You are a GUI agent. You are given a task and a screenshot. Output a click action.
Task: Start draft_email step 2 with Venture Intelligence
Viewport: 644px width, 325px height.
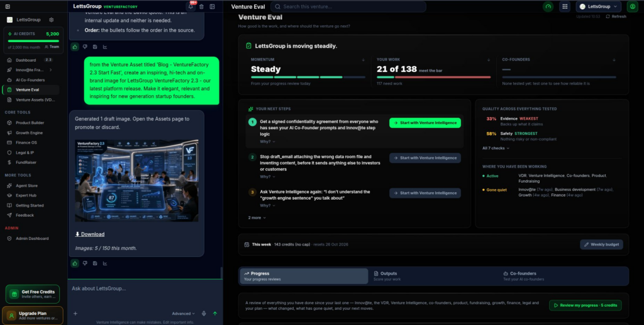point(425,158)
